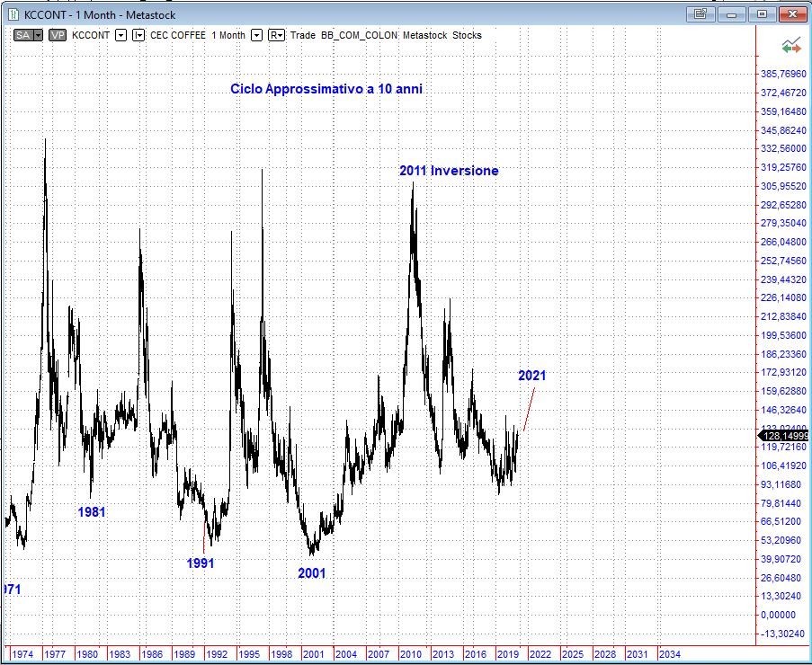Image resolution: width=812 pixels, height=665 pixels.
Task: Click the 1 Month periodicity text
Action: tap(228, 35)
